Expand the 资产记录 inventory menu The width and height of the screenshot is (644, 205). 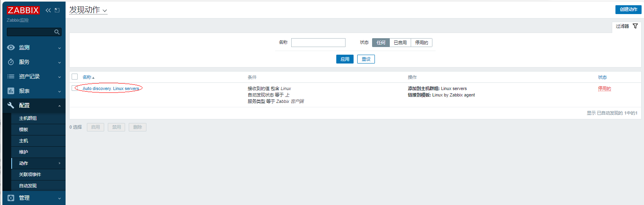coord(34,76)
